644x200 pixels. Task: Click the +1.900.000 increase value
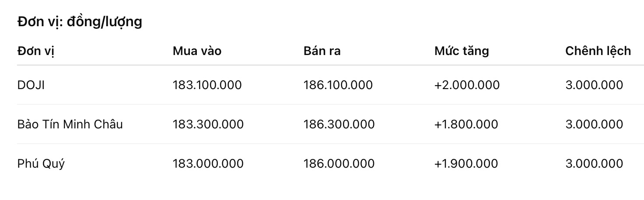[466, 164]
